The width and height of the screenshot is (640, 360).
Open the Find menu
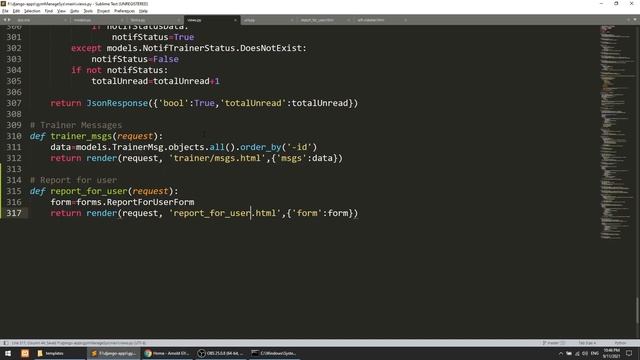(49, 11)
